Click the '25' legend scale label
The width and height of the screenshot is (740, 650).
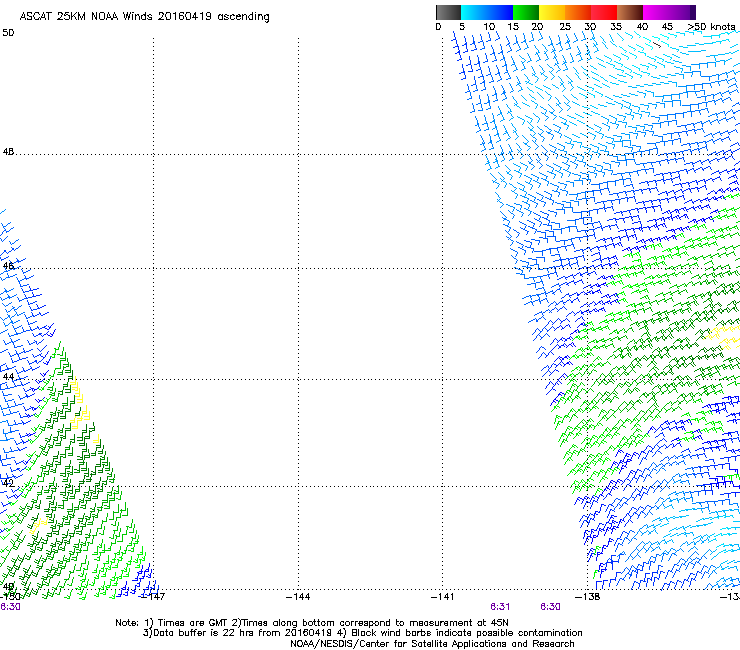click(565, 27)
